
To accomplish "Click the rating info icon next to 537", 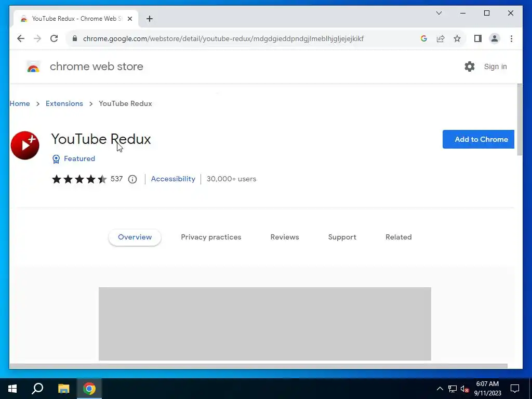I will click(132, 179).
